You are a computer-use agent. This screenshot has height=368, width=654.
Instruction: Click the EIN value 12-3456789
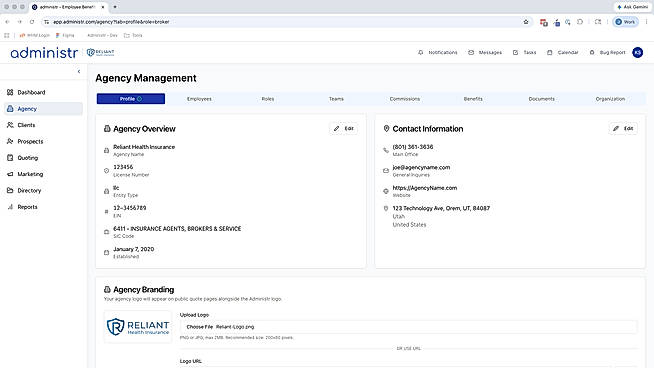130,208
